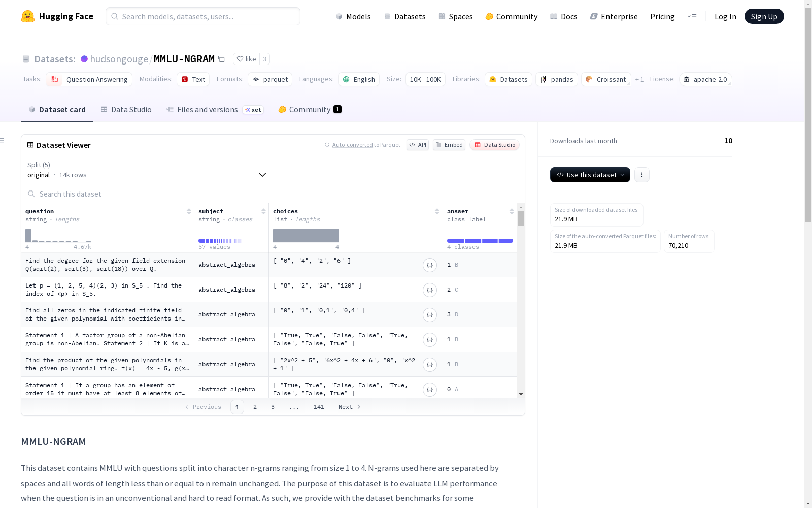This screenshot has width=812, height=508.
Task: Click the hudsongouge user avatar
Action: 84,59
